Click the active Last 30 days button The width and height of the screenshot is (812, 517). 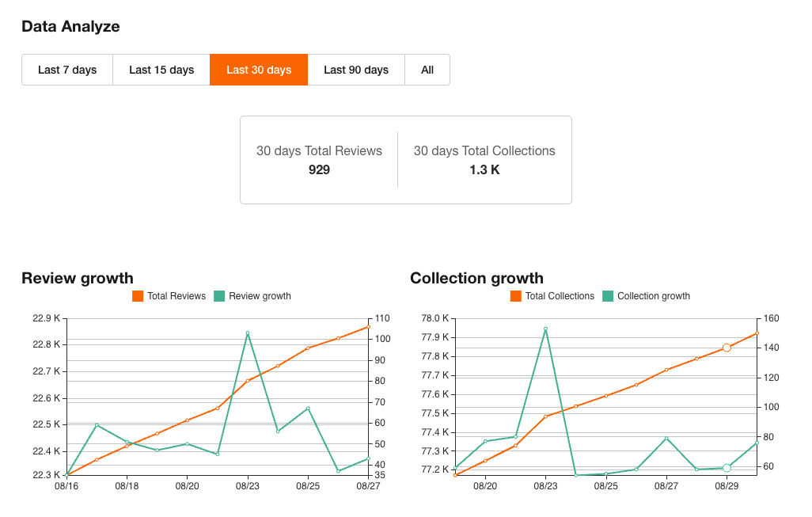[x=258, y=70]
